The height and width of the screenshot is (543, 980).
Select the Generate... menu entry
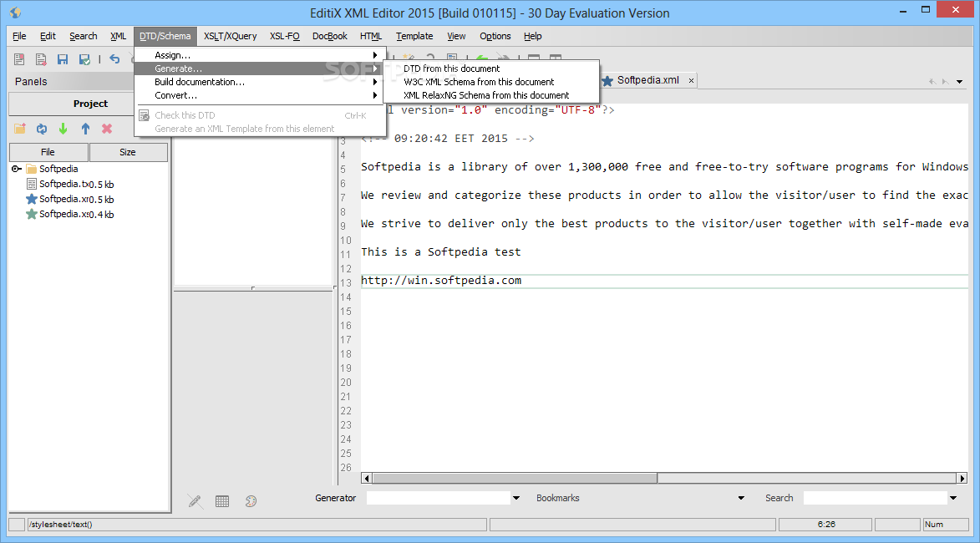tap(260, 69)
